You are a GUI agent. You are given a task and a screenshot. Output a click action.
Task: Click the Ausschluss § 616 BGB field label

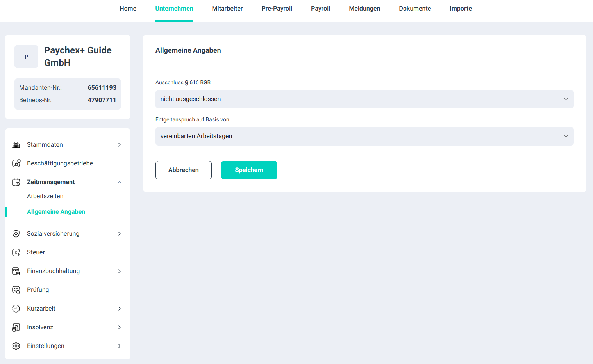(x=183, y=82)
